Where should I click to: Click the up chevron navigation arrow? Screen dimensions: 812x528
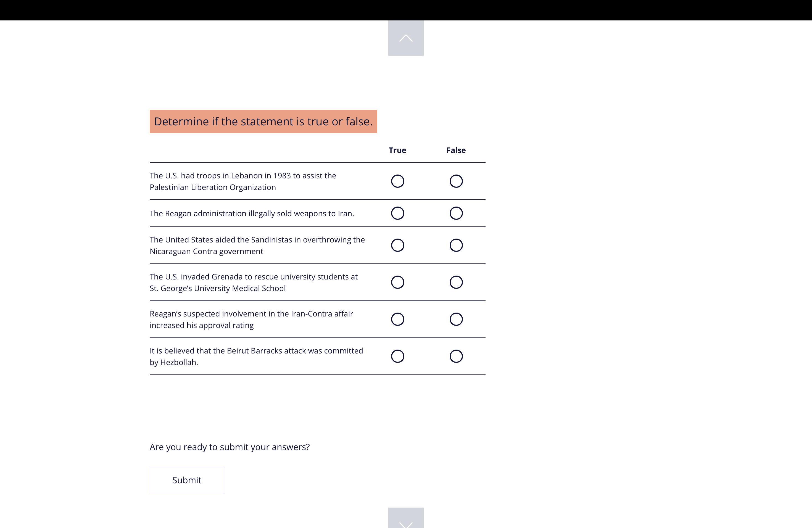coord(406,38)
